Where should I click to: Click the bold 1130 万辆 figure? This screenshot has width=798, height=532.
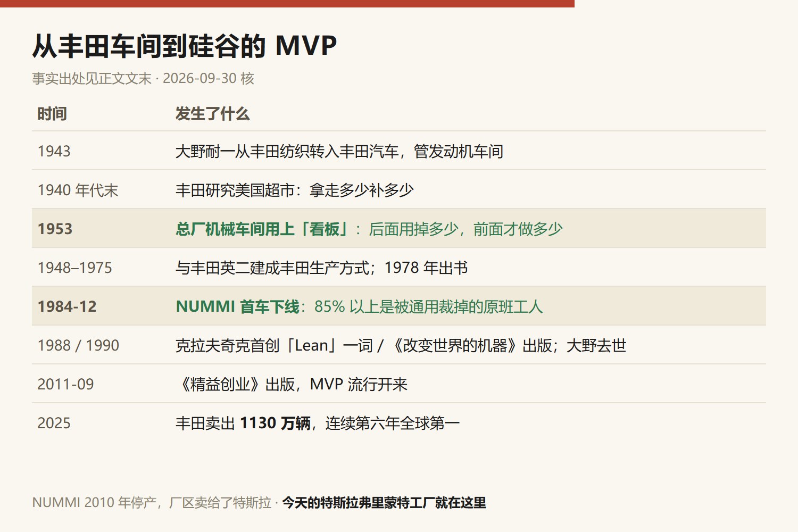click(275, 423)
